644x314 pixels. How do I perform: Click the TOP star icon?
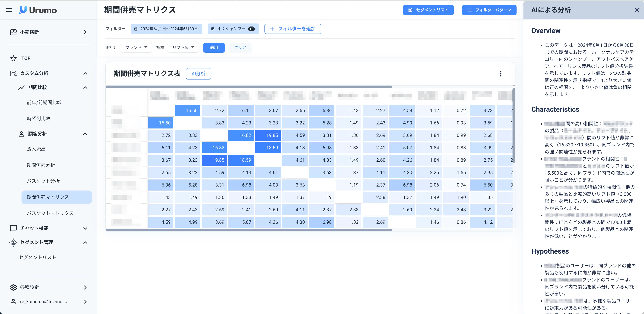(13, 58)
